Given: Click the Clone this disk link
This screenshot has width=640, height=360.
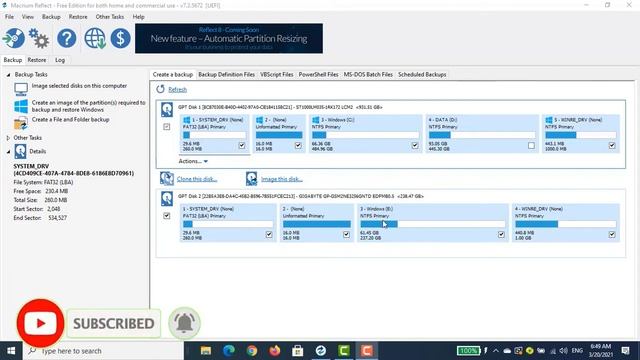Looking at the screenshot, I should point(197,179).
